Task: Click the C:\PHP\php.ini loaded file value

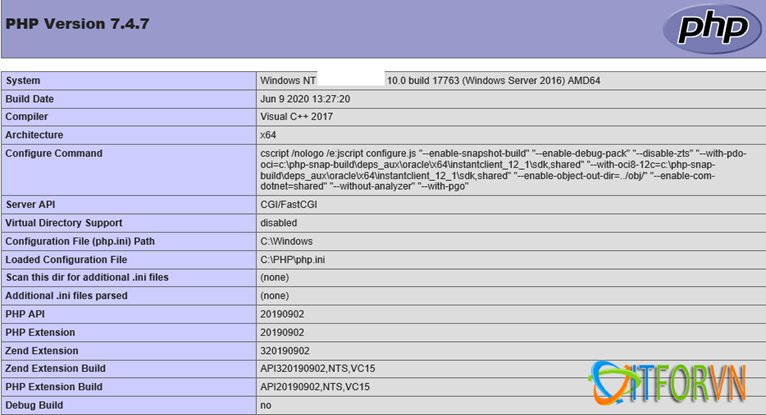Action: (x=293, y=260)
